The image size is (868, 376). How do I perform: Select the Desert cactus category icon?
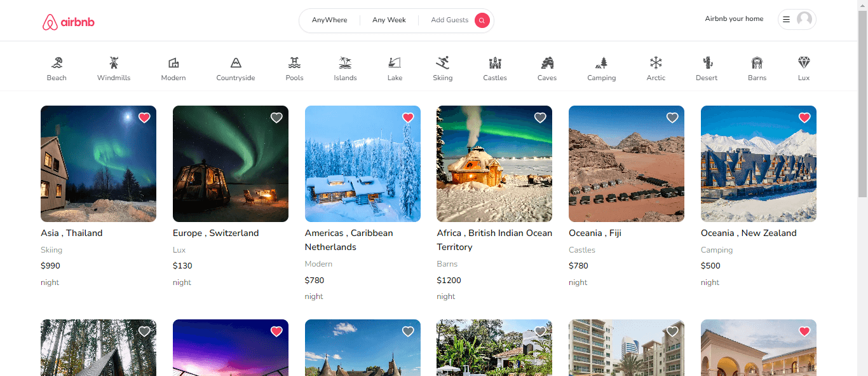tap(707, 62)
